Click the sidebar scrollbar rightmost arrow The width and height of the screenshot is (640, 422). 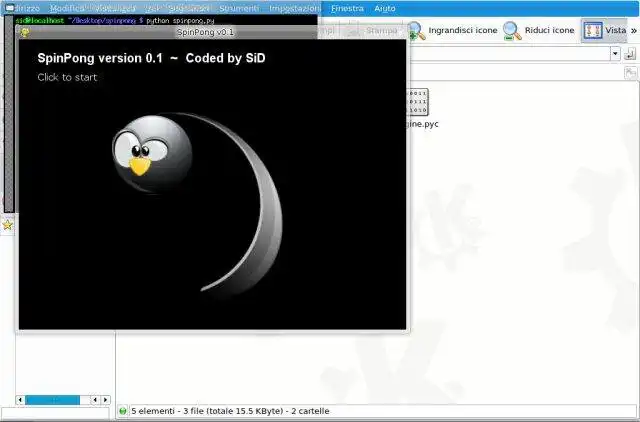(106, 400)
